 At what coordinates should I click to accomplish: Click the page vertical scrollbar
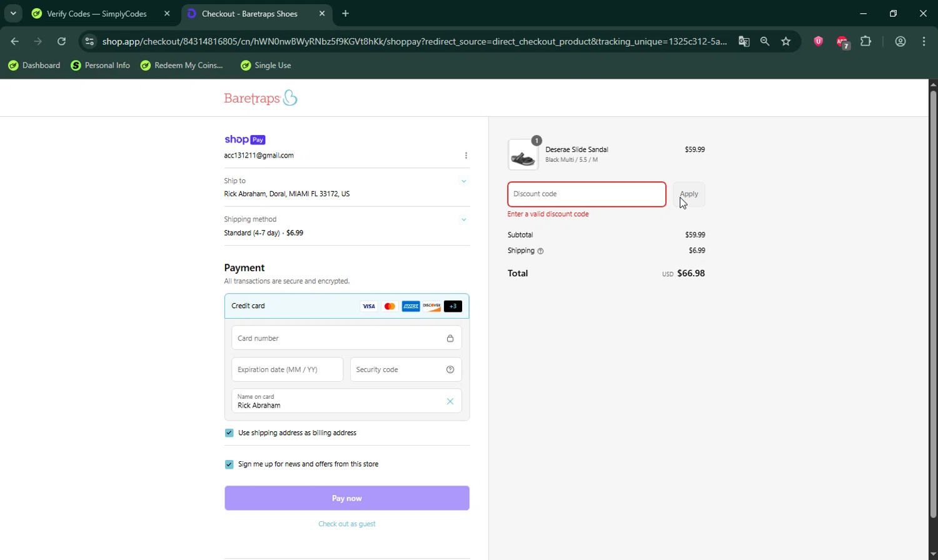(x=933, y=304)
